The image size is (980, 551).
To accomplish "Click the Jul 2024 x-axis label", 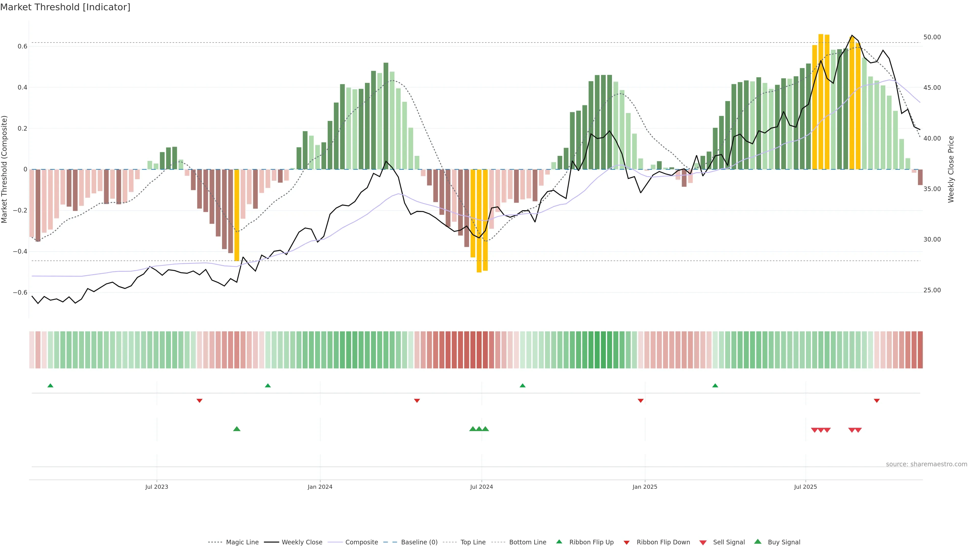I will 481,487.
